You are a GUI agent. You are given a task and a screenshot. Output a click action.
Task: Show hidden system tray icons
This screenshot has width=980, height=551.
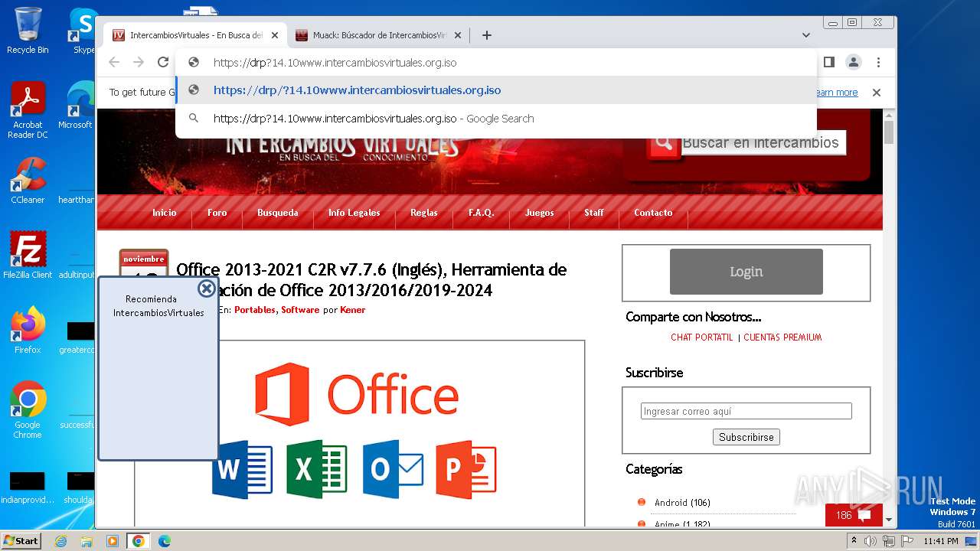[854, 540]
